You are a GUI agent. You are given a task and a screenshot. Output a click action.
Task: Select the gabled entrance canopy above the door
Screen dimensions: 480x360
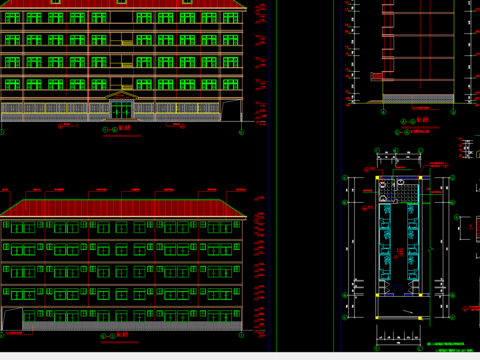point(122,95)
